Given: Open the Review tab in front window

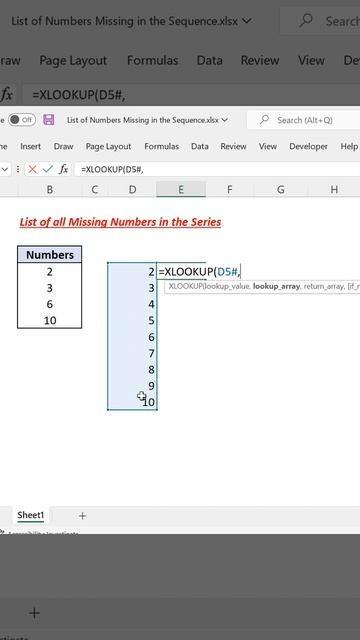Looking at the screenshot, I should coord(233,146).
